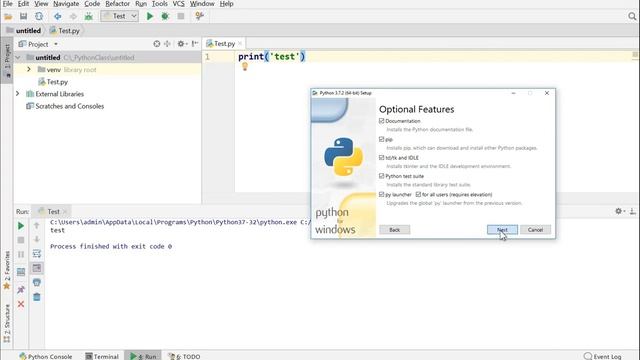Open the TODO tool window
640x360 pixels.
click(184, 356)
